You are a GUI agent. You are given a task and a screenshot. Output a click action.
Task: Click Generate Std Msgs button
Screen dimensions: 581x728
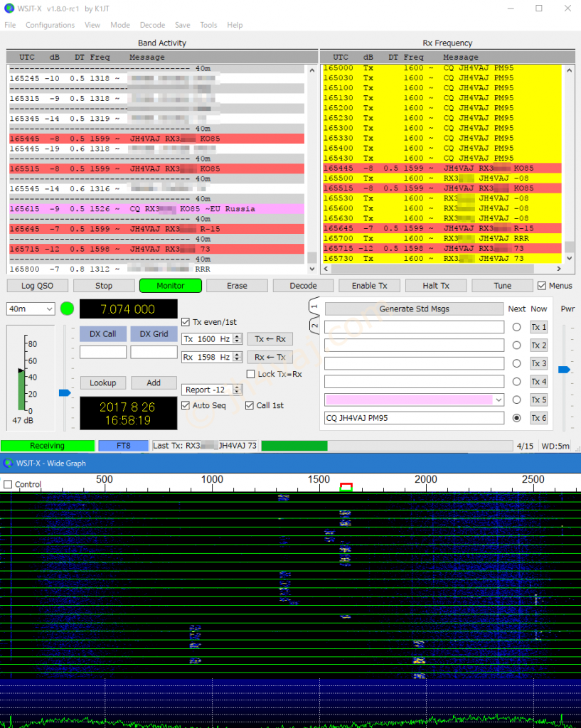tap(415, 309)
